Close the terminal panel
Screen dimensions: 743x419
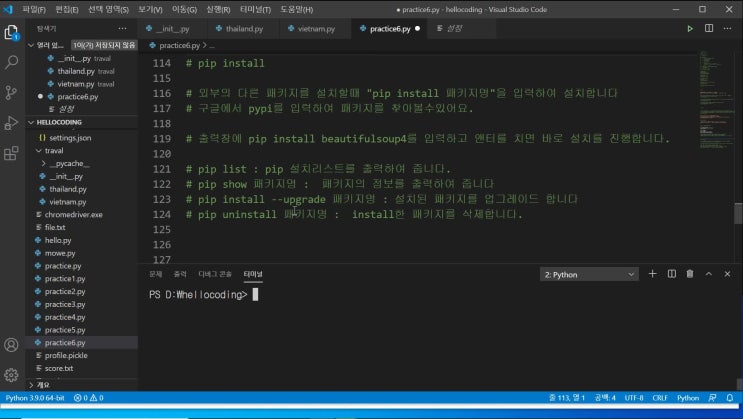tap(727, 274)
